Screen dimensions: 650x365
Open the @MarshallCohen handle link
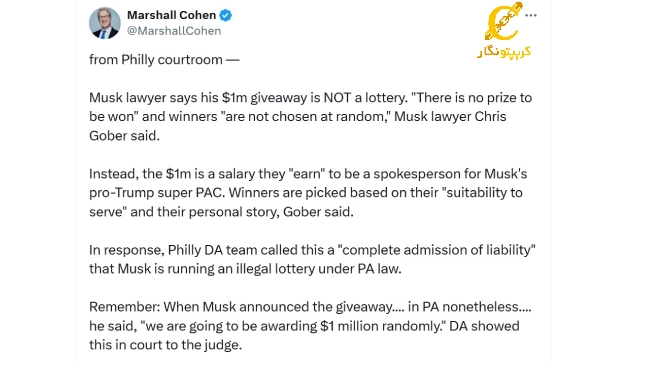(x=174, y=31)
